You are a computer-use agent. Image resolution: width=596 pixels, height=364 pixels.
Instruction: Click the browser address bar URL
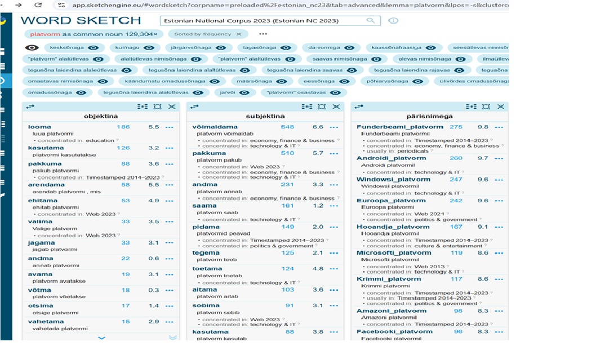[282, 5]
